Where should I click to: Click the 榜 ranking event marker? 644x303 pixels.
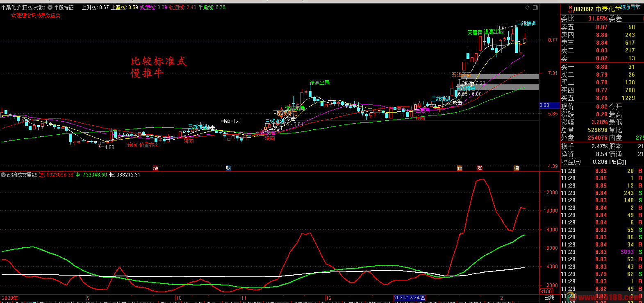pyautogui.click(x=516, y=168)
